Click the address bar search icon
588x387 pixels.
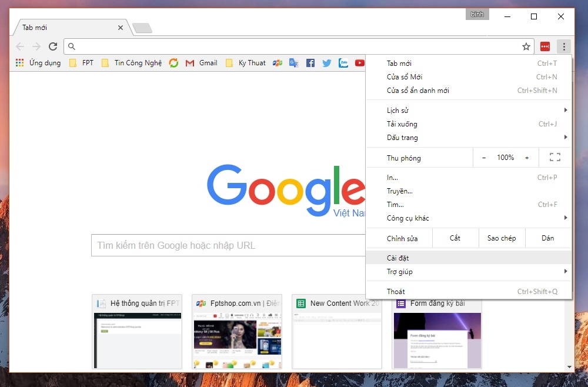[x=72, y=46]
